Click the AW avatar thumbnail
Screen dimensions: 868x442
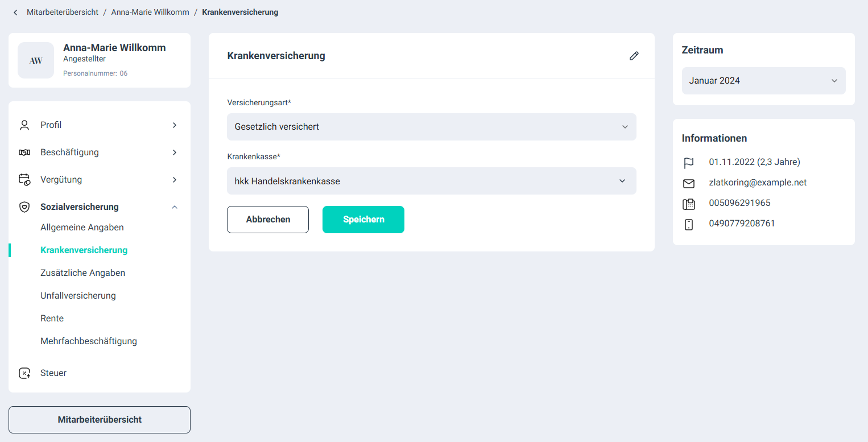tap(36, 60)
